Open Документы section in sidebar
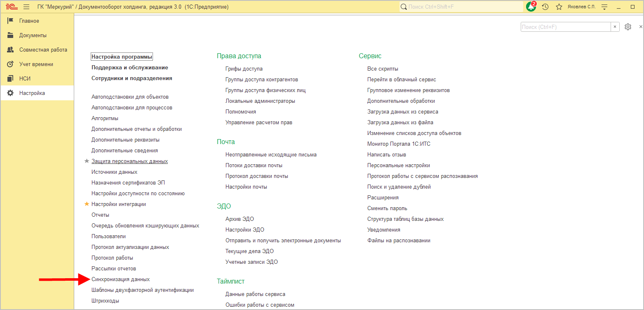The image size is (644, 310). point(33,35)
